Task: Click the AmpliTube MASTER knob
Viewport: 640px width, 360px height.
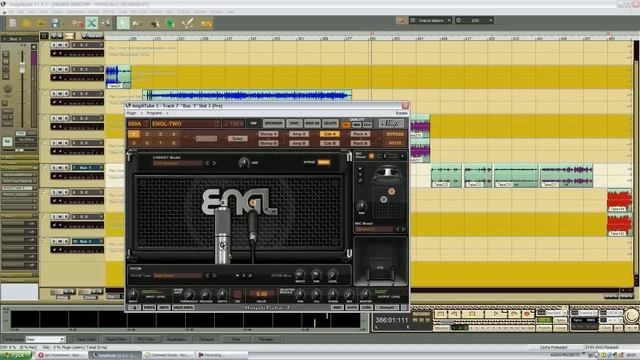Action: tap(365, 294)
